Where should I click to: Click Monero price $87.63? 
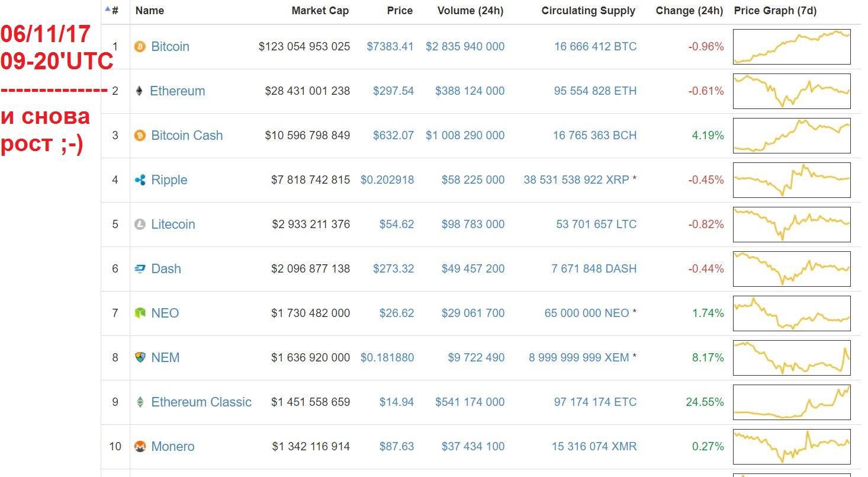coord(397,446)
